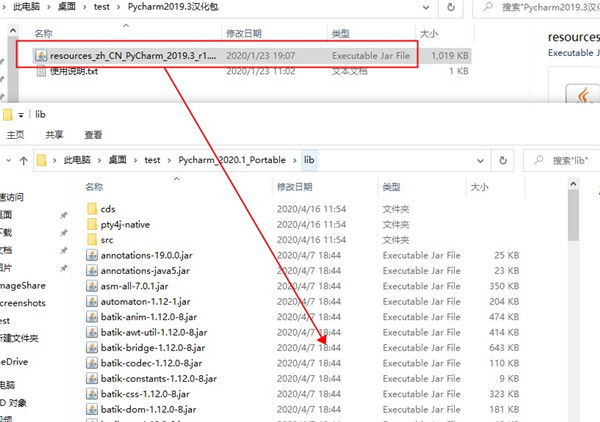Select the resources_zh_CN_PyCharm jar file

pyautogui.click(x=130, y=56)
